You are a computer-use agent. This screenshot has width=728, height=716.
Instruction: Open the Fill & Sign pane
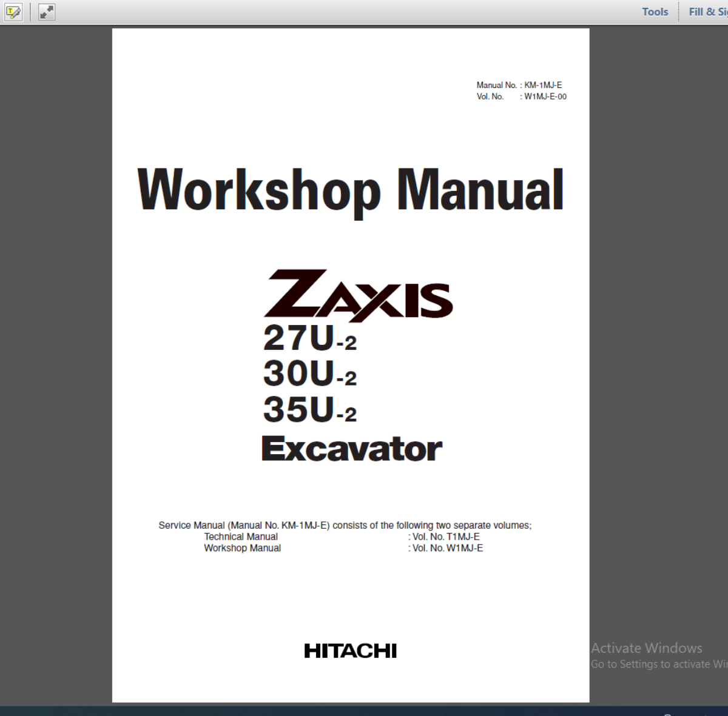(708, 12)
